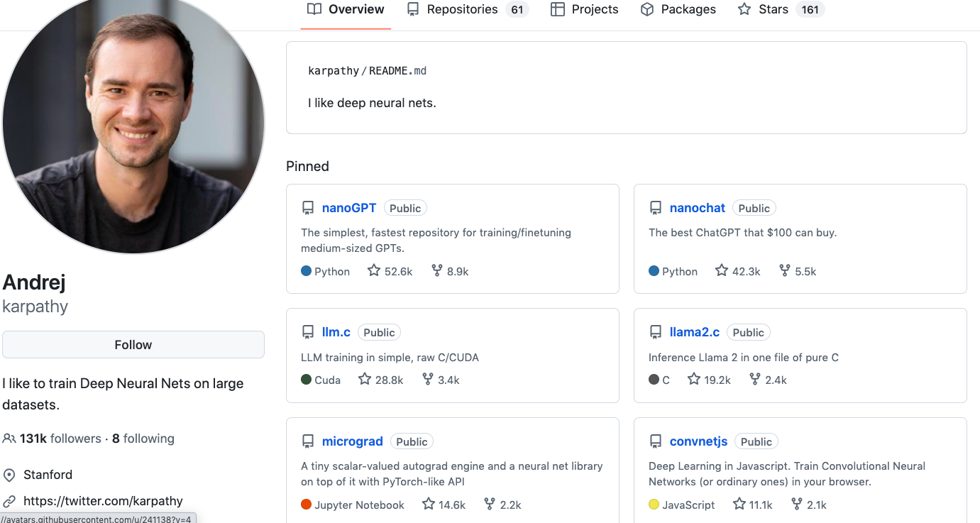Click the fork icon on nanoGPT
980x523 pixels.
[437, 270]
